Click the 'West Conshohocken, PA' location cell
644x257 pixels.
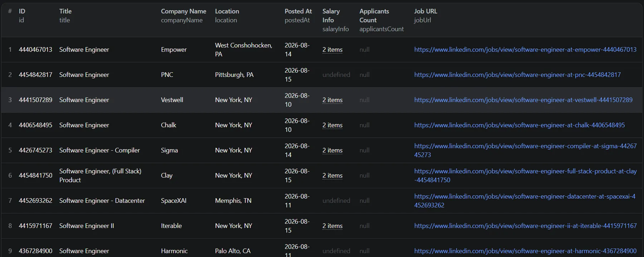coord(244,49)
